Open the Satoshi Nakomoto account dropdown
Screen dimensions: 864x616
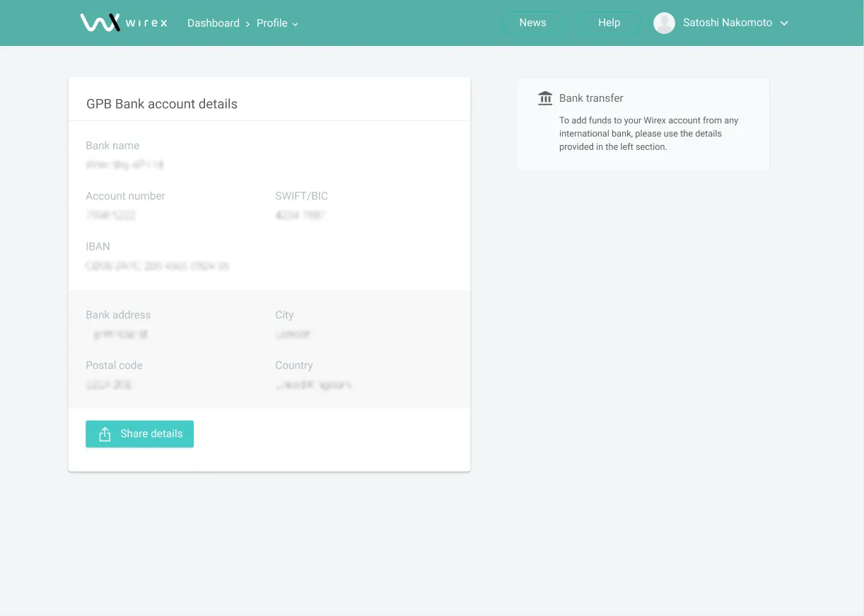click(x=728, y=23)
